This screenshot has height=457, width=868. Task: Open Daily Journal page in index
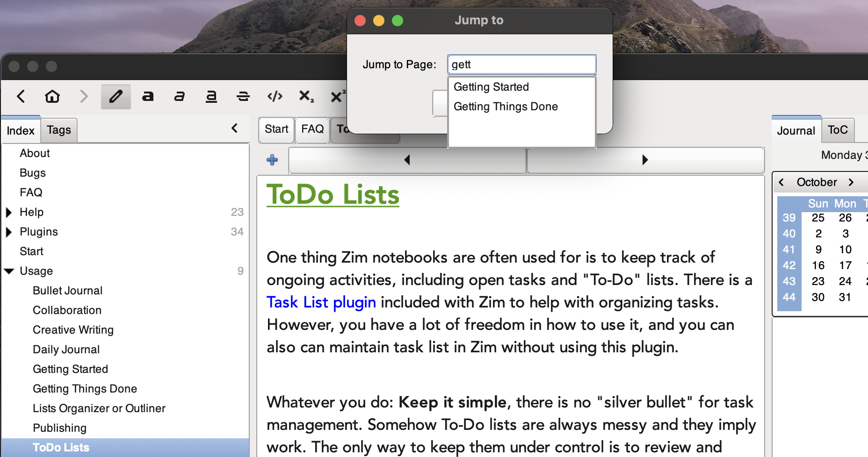66,350
